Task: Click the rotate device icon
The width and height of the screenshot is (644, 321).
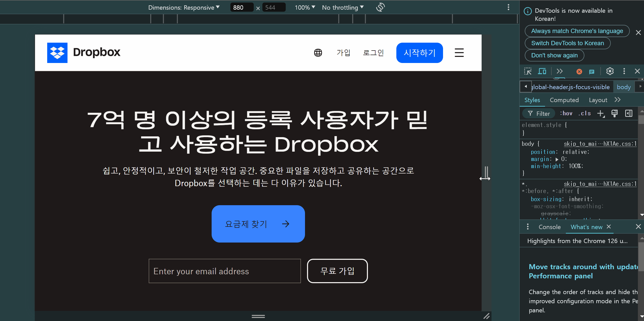Action: (380, 7)
